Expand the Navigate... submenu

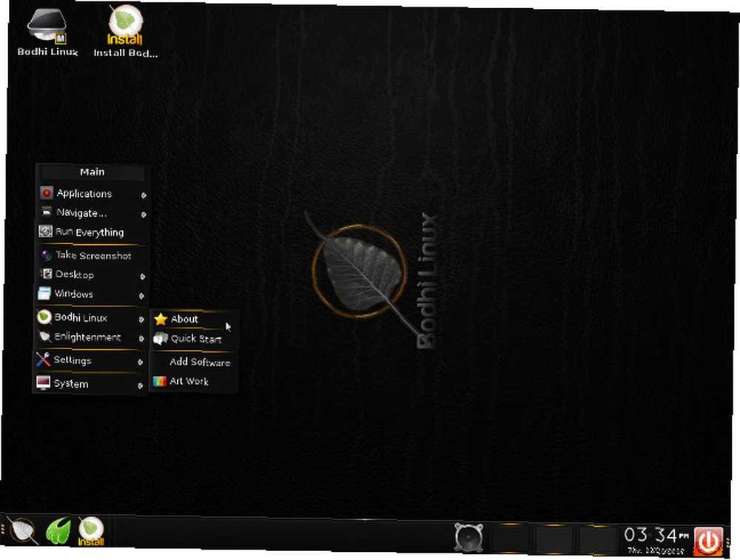(x=92, y=213)
